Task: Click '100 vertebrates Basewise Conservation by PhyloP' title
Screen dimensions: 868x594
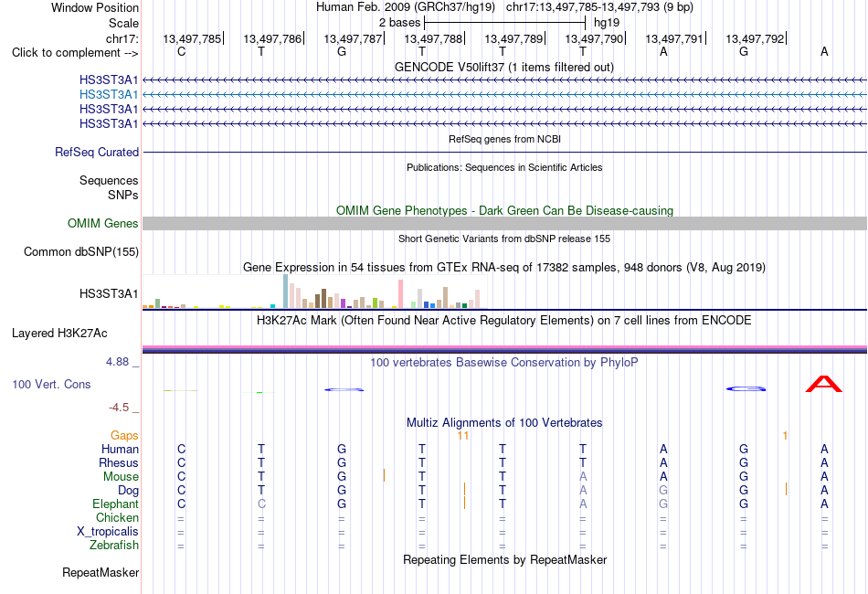Action: pos(503,363)
